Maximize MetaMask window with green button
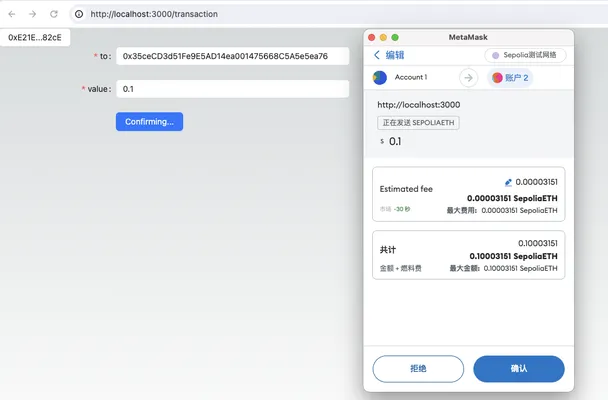608x400 pixels. (395, 37)
